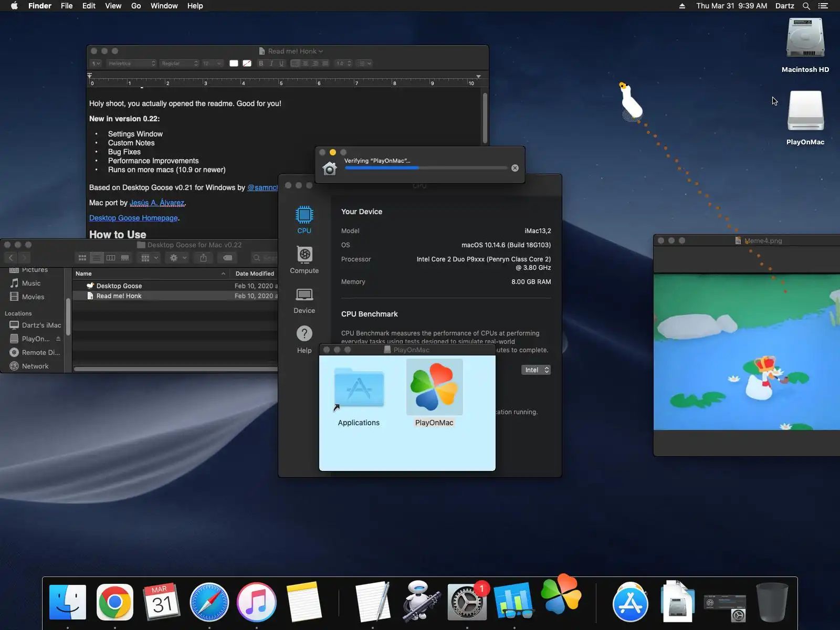840x630 pixels.
Task: Switch Finder to icon view
Action: pyautogui.click(x=82, y=258)
